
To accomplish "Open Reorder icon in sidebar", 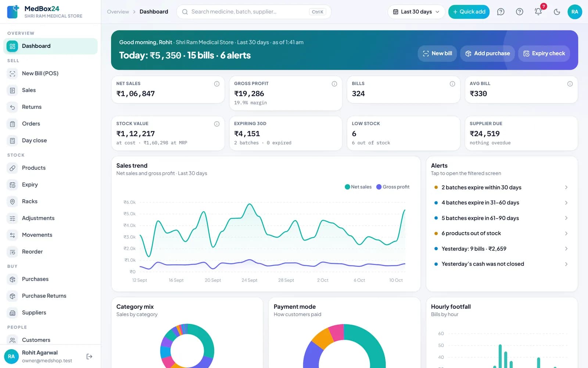I will (12, 252).
